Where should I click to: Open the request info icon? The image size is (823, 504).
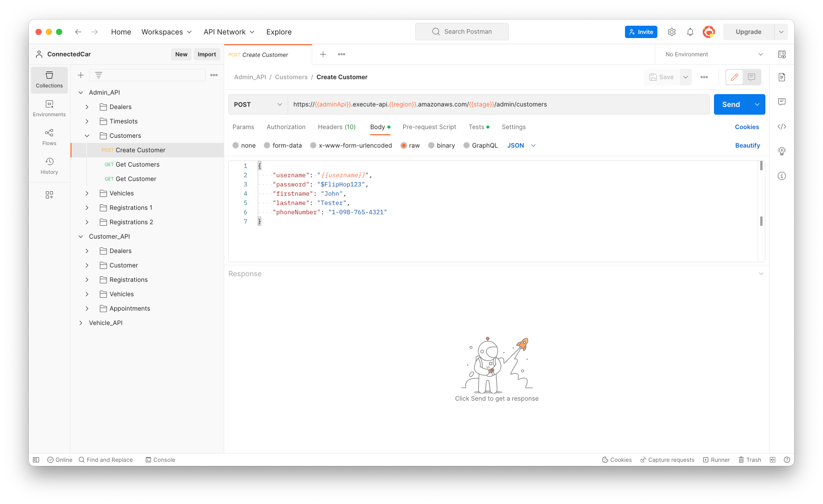pyautogui.click(x=782, y=176)
